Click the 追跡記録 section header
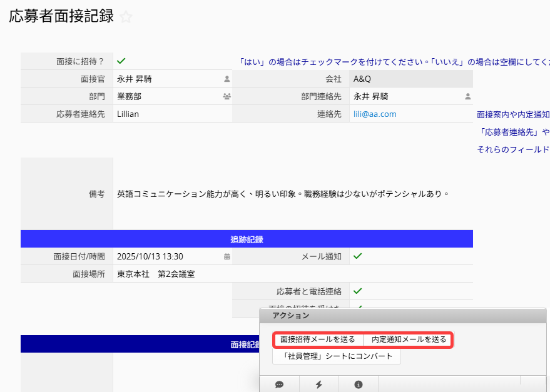The height and width of the screenshot is (392, 550). (x=247, y=239)
